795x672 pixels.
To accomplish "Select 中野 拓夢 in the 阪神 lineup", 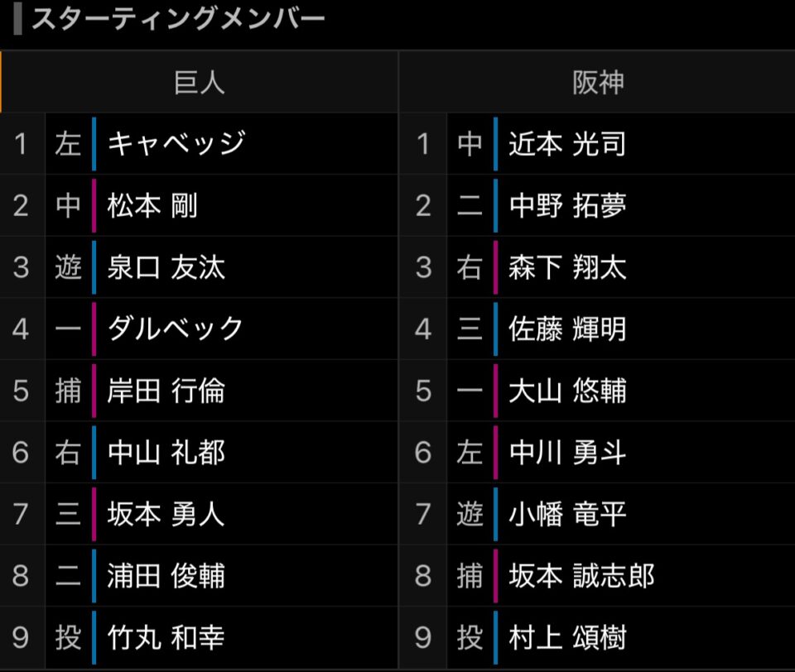I will [567, 205].
